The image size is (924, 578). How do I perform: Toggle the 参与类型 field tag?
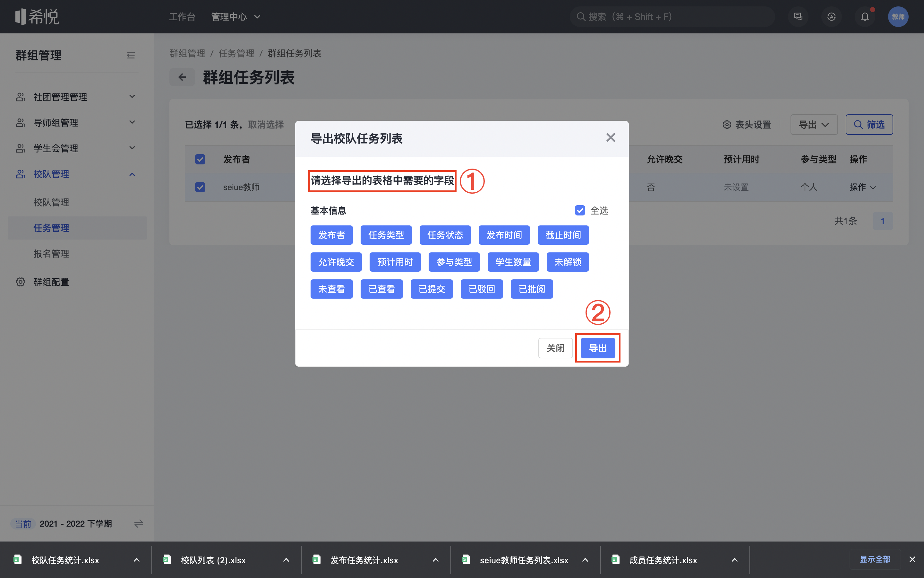pyautogui.click(x=454, y=262)
